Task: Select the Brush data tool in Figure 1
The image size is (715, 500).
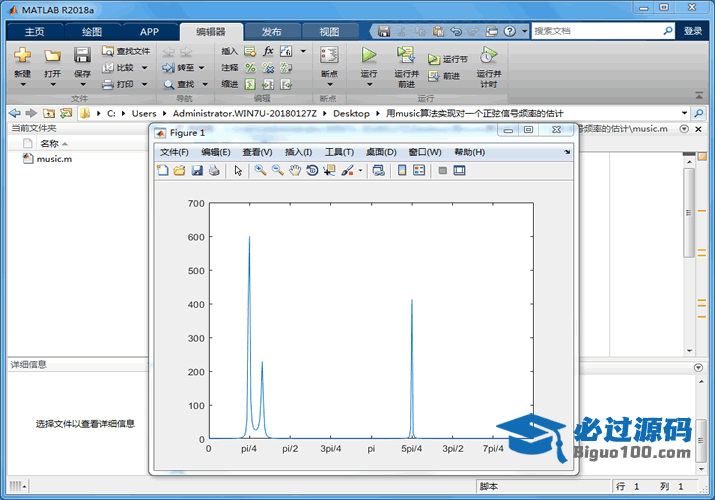Action: click(x=347, y=170)
